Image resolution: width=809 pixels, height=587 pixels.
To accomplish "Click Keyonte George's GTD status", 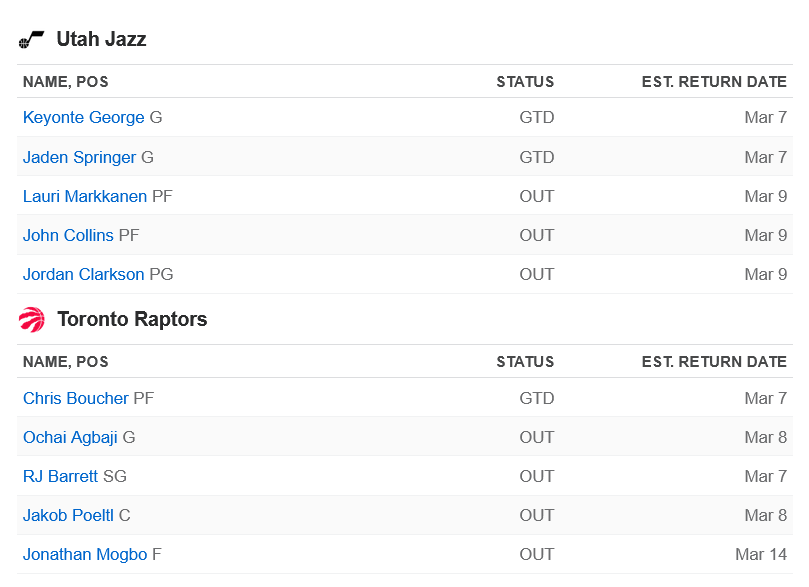I will (536, 118).
